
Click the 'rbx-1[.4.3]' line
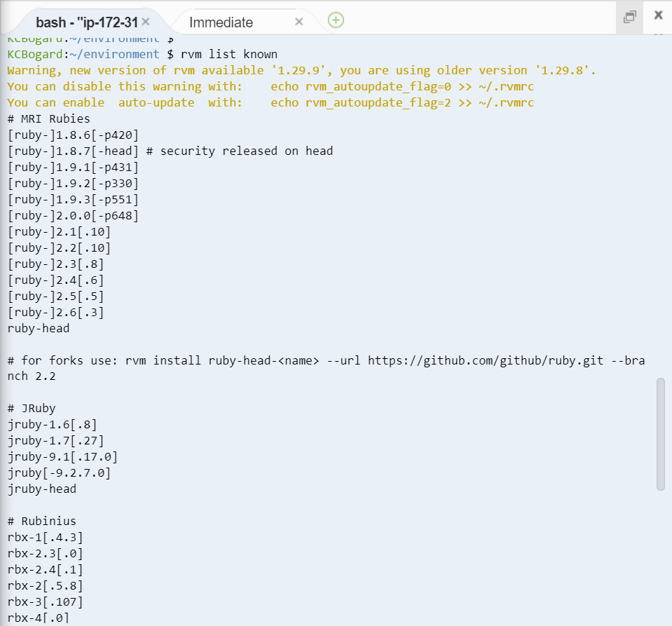[45, 538]
